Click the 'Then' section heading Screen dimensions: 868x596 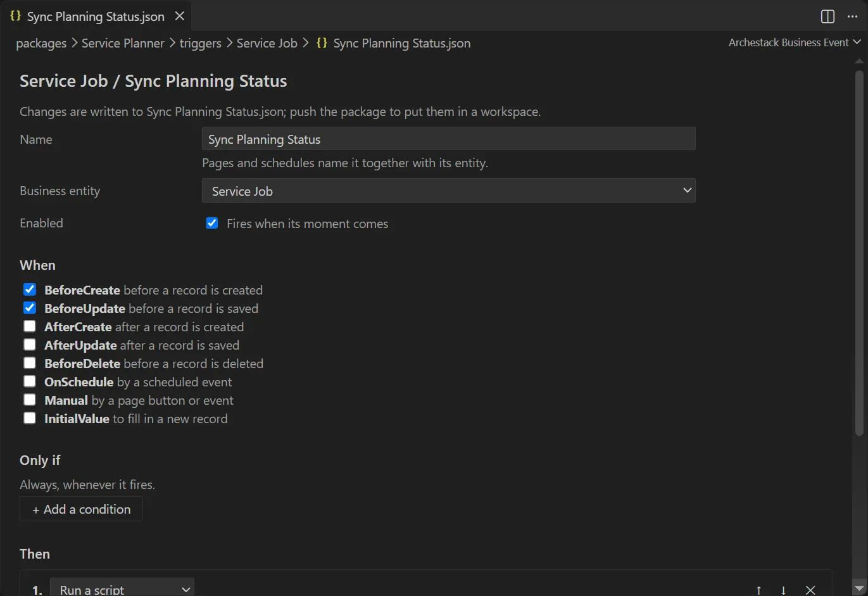click(35, 554)
